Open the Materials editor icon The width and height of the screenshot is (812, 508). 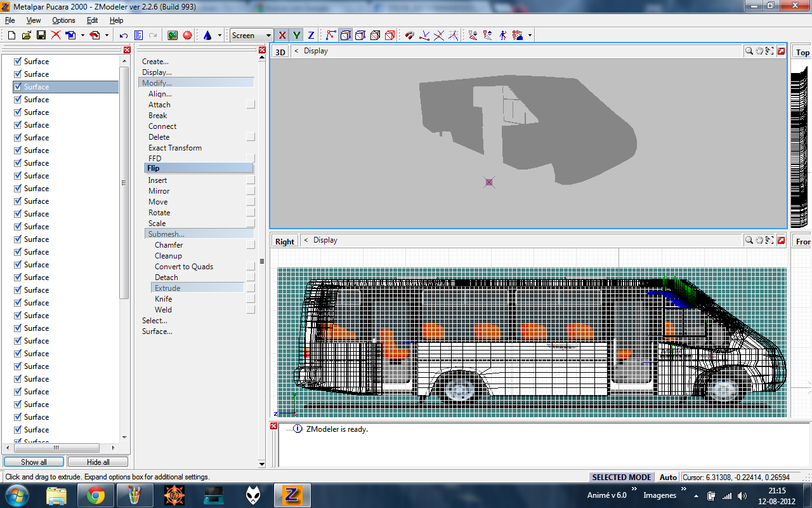(x=173, y=36)
